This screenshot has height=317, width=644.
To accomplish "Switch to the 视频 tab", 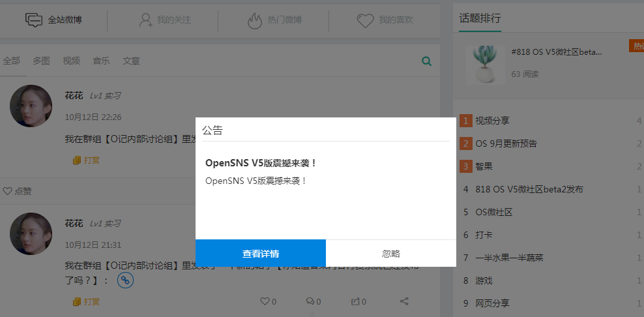I will 71,61.
